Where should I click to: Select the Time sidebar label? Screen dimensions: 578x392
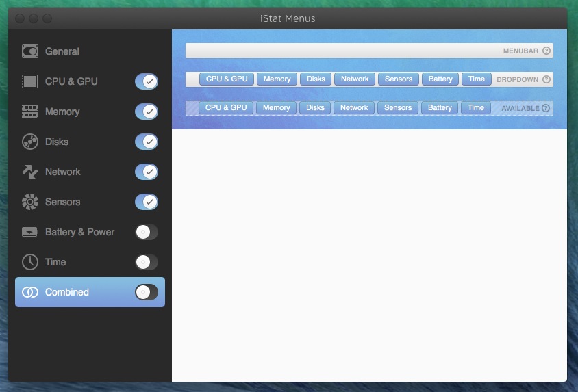(55, 262)
